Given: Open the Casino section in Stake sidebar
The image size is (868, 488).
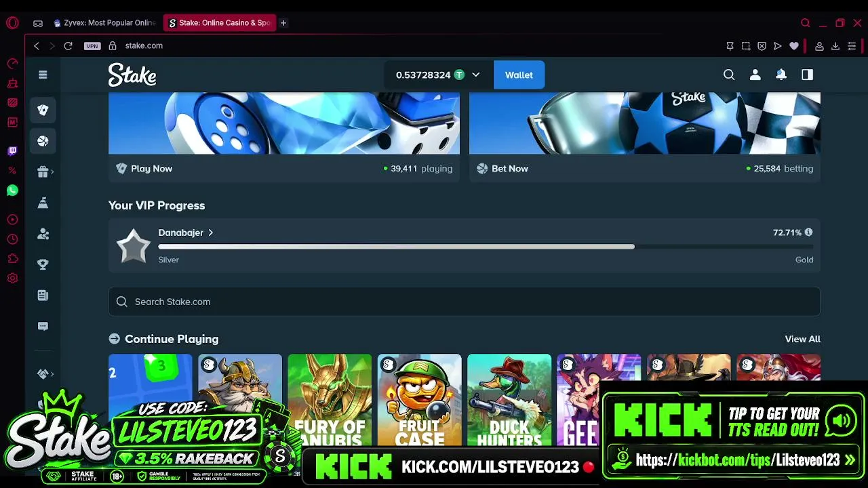Looking at the screenshot, I should pyautogui.click(x=43, y=110).
